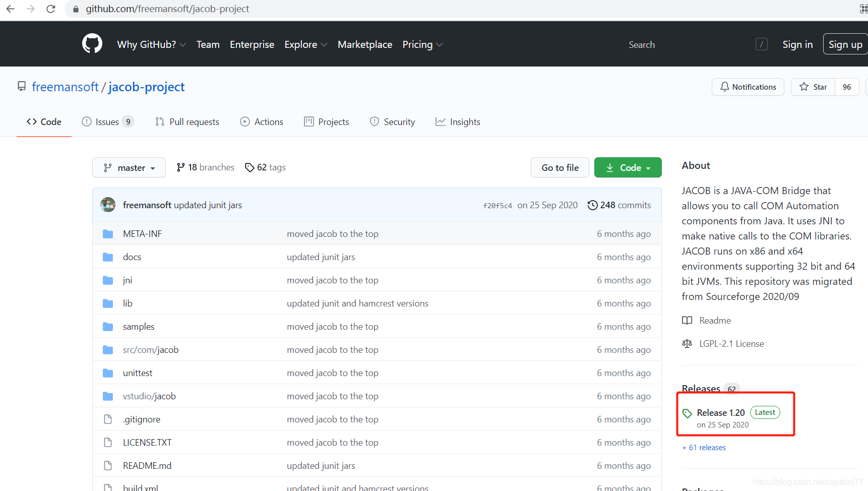The width and height of the screenshot is (868, 491).
Task: Open the src/com/jacob folder
Action: point(151,350)
